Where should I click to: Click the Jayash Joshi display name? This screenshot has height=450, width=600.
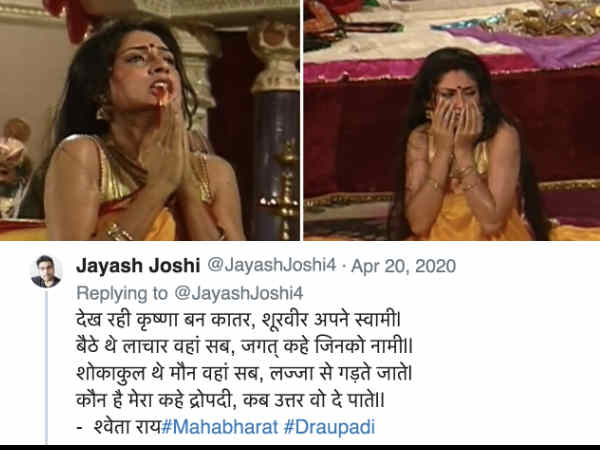tap(138, 266)
